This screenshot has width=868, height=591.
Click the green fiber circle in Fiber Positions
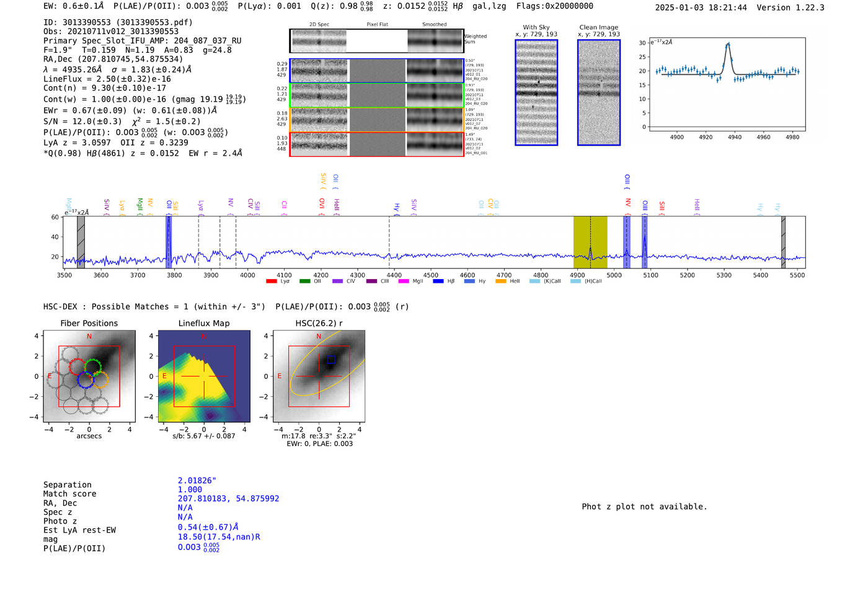coord(93,367)
